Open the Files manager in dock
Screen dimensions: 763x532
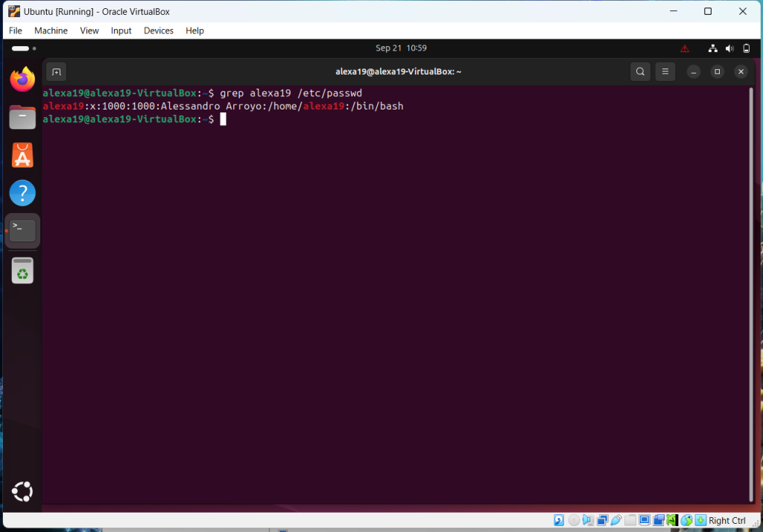22,117
